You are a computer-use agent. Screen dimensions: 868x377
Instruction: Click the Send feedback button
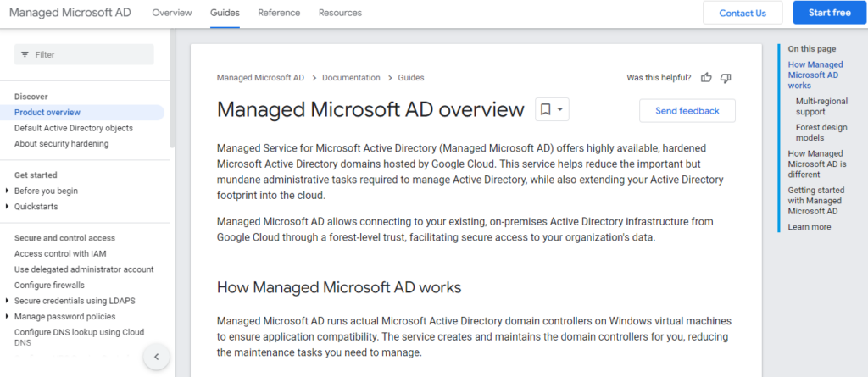687,111
